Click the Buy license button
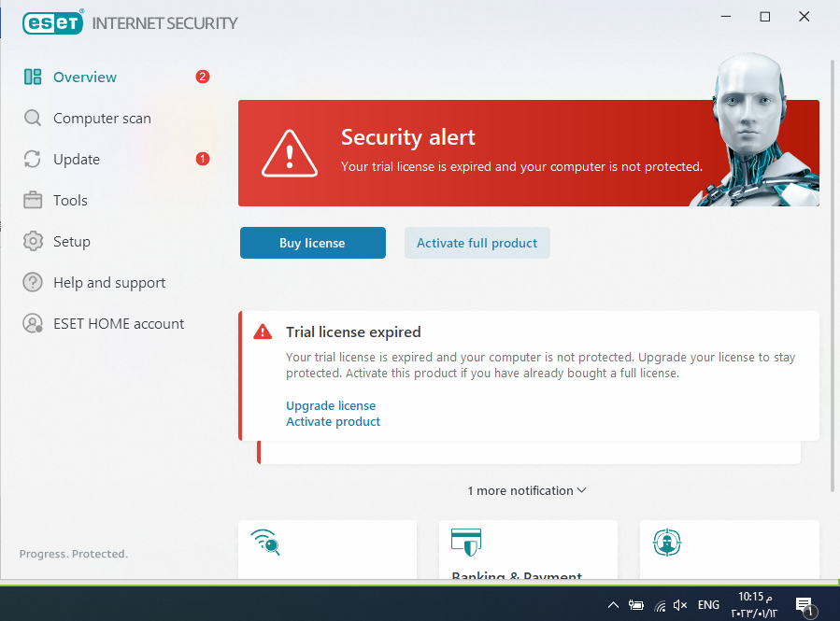Image resolution: width=840 pixels, height=621 pixels. pyautogui.click(x=313, y=243)
